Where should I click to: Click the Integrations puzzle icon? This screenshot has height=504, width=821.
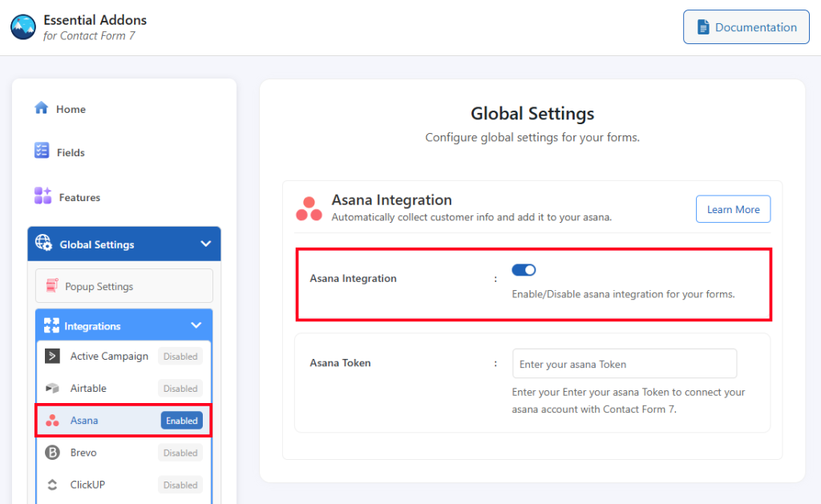pos(51,325)
